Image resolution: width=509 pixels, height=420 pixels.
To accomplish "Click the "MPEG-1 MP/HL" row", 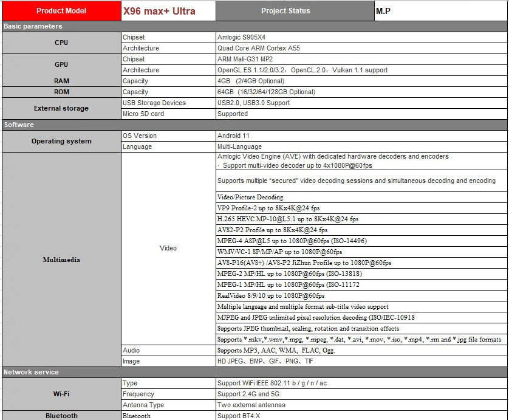I will [361, 284].
